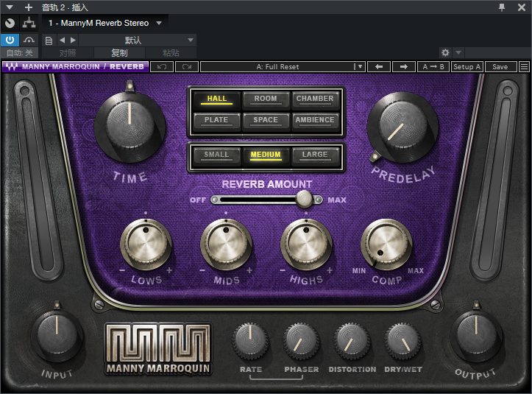Open the settings gear icon
The height and width of the screenshot is (394, 532).
(x=445, y=52)
